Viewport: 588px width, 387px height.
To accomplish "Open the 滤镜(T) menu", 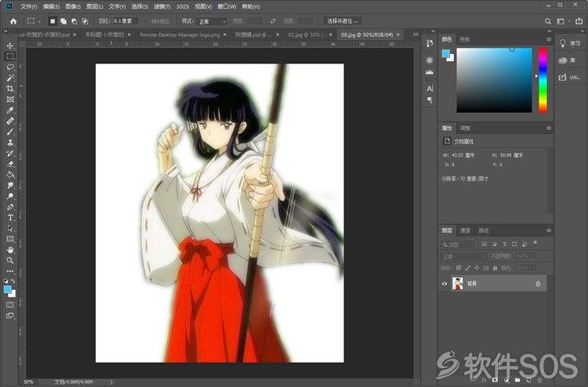I will (x=162, y=6).
